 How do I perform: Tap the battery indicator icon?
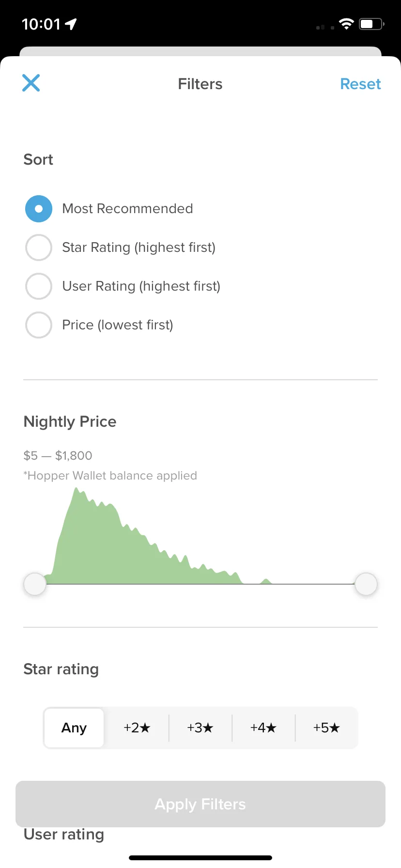371,24
